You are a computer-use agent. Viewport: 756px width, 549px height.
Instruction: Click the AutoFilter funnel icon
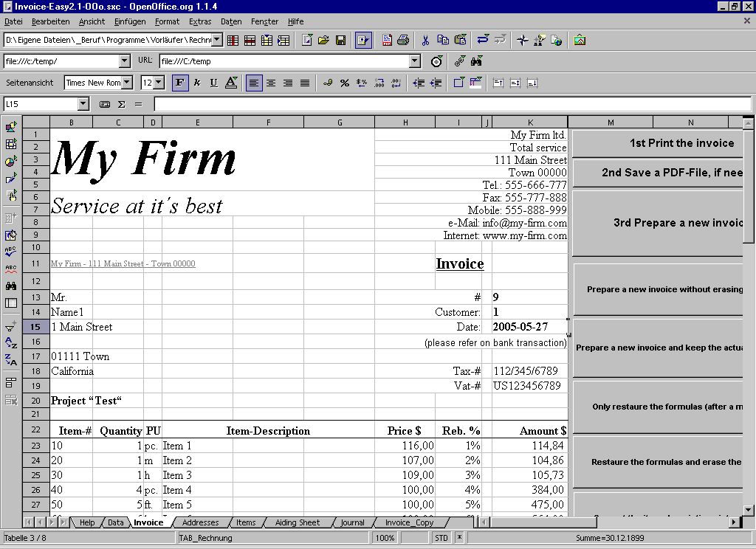[x=10, y=326]
